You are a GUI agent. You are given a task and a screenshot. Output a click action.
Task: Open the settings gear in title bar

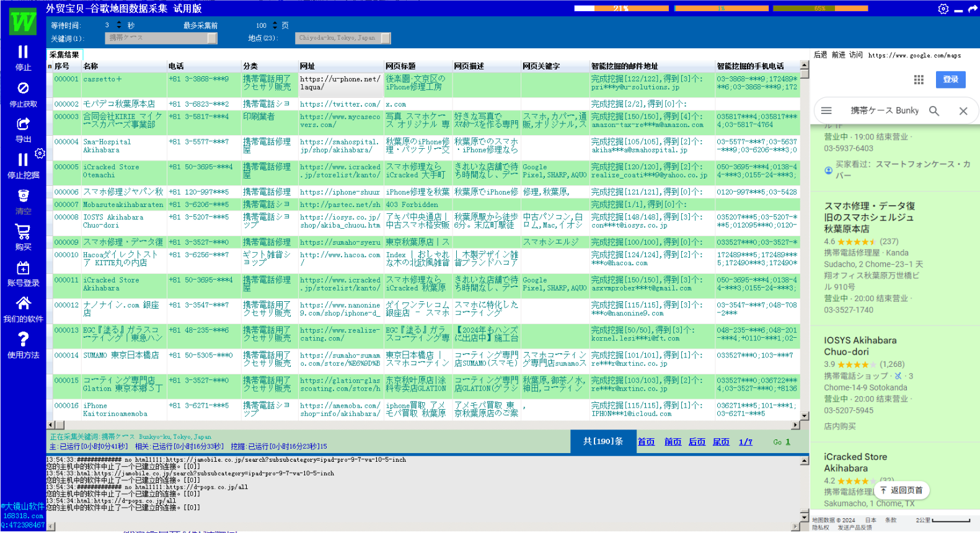943,9
